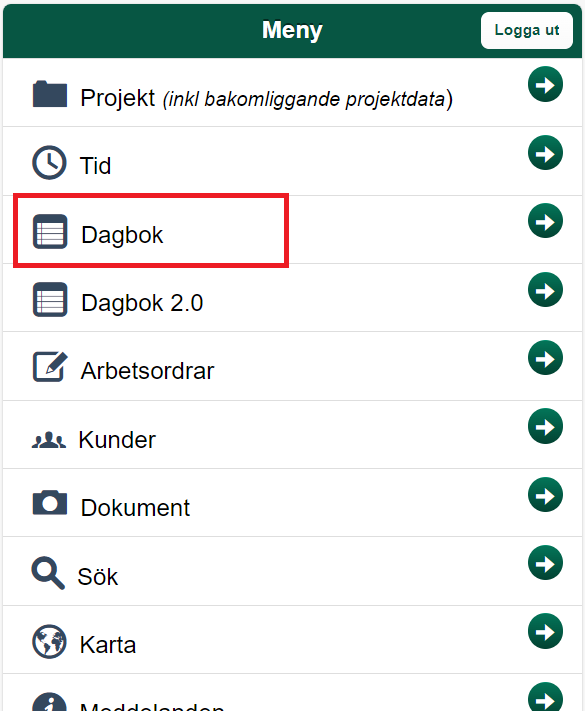This screenshot has width=585, height=711.
Task: Click the Projekt folder icon
Action: 50,94
